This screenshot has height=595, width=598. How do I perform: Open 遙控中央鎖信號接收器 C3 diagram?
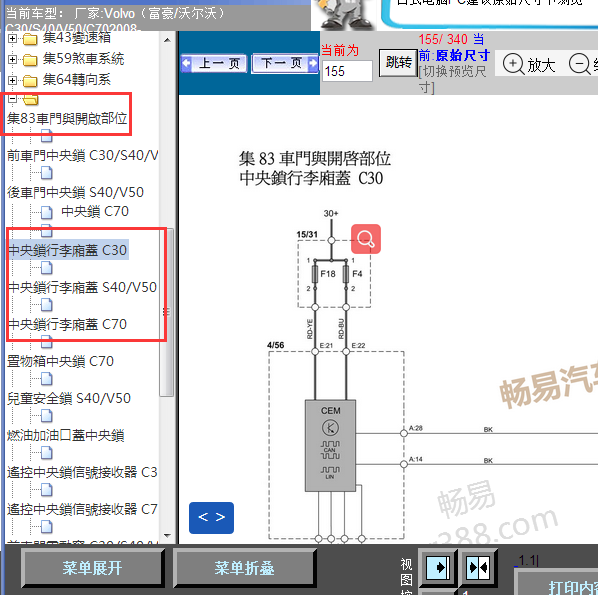82,473
